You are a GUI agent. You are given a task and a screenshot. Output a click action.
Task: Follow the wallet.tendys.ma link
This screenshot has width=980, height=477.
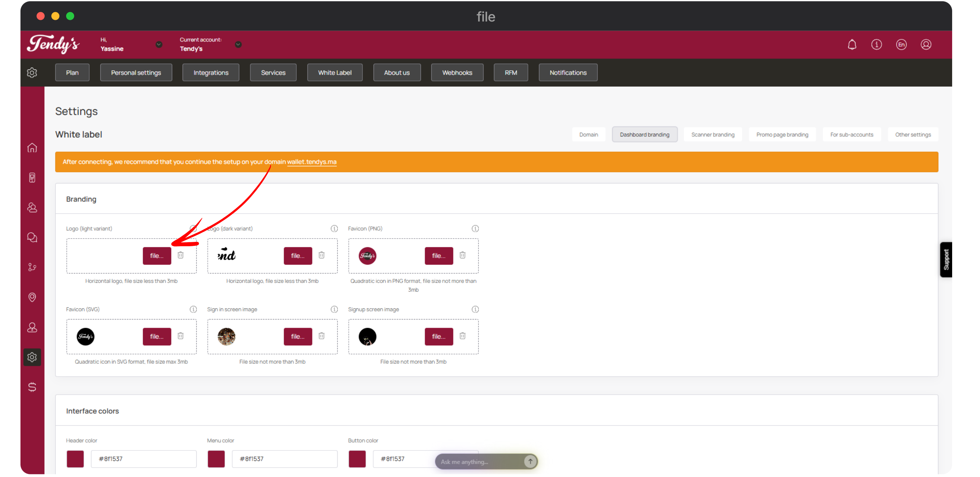tap(311, 162)
